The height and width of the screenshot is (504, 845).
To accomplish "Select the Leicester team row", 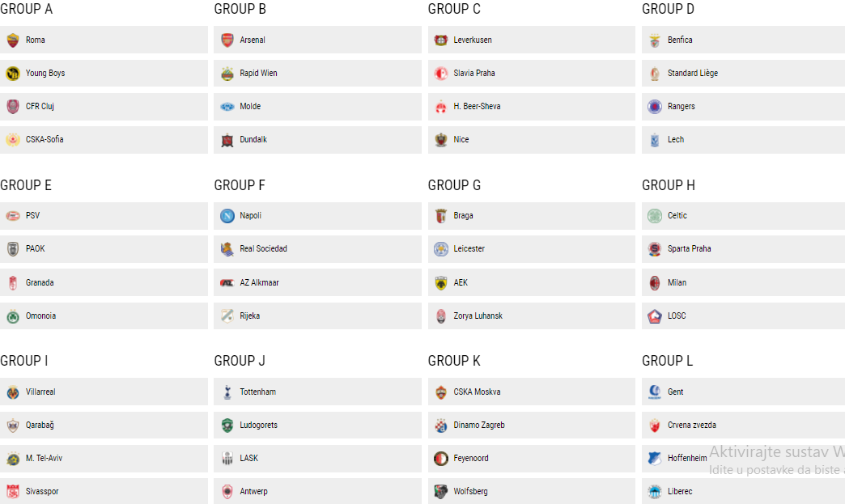I will pos(531,249).
